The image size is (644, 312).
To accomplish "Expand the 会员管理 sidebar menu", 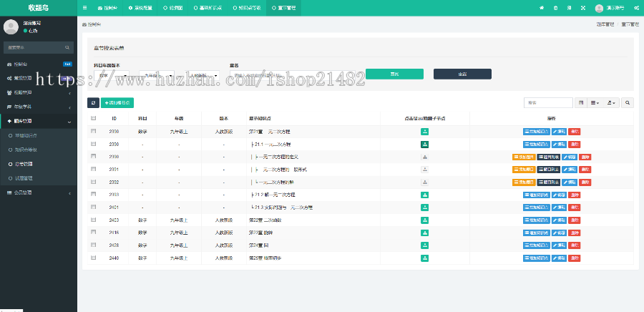I will pyautogui.click(x=38, y=192).
